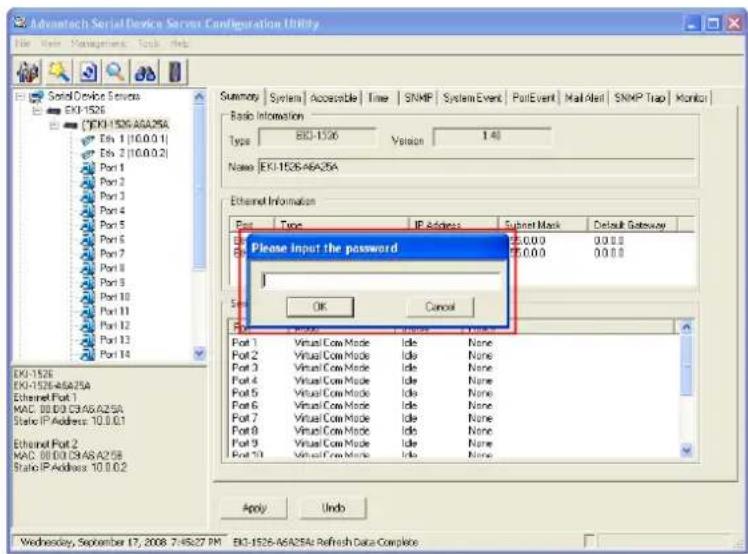Open the SNMP Trap tab

[639, 98]
